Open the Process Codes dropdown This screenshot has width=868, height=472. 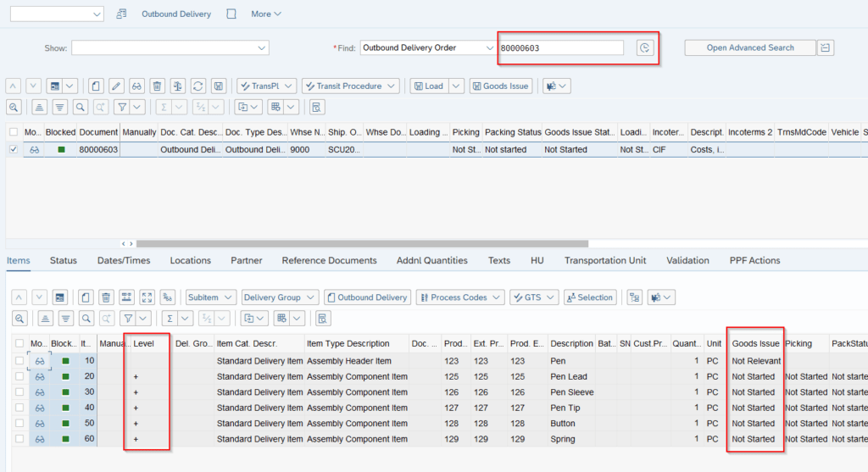click(x=460, y=297)
